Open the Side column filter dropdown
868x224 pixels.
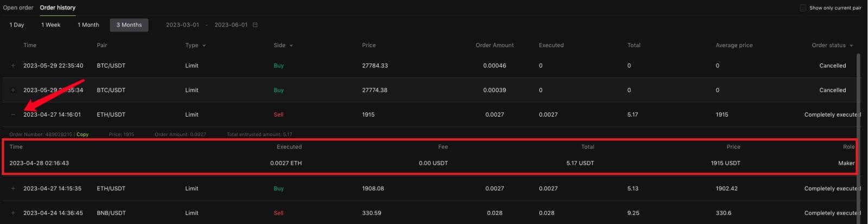click(x=291, y=46)
